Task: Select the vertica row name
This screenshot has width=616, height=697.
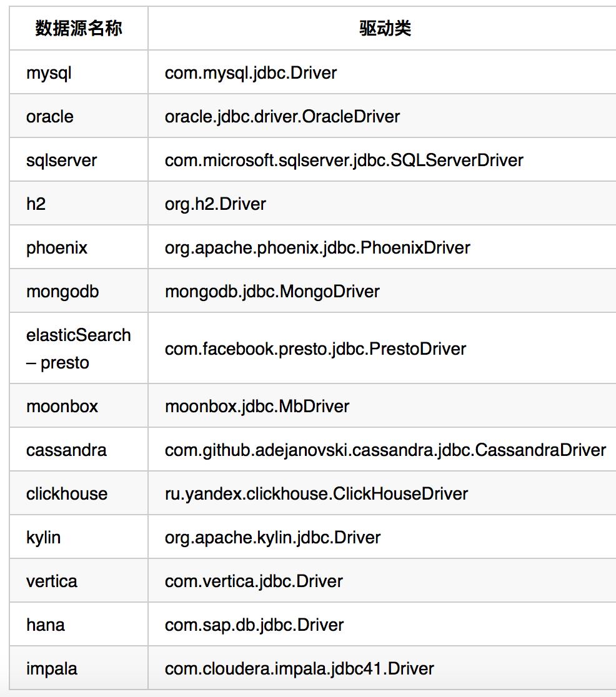Action: tap(52, 581)
